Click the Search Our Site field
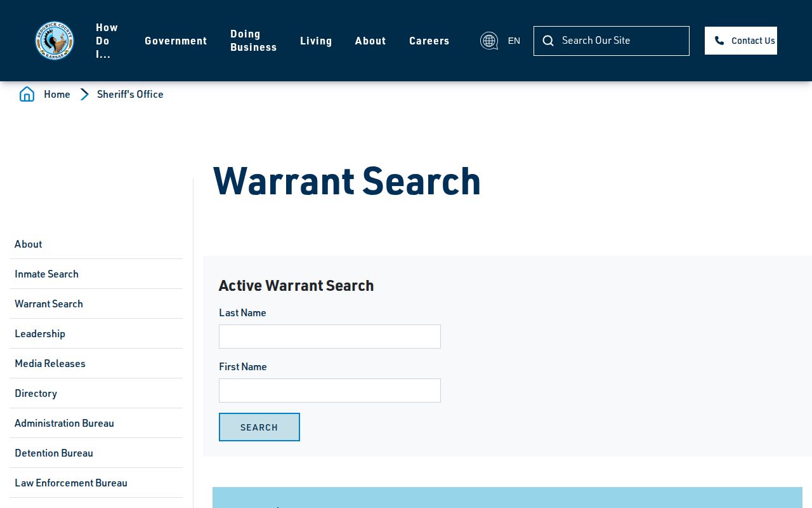Screen dimensions: 812x508 (612, 41)
